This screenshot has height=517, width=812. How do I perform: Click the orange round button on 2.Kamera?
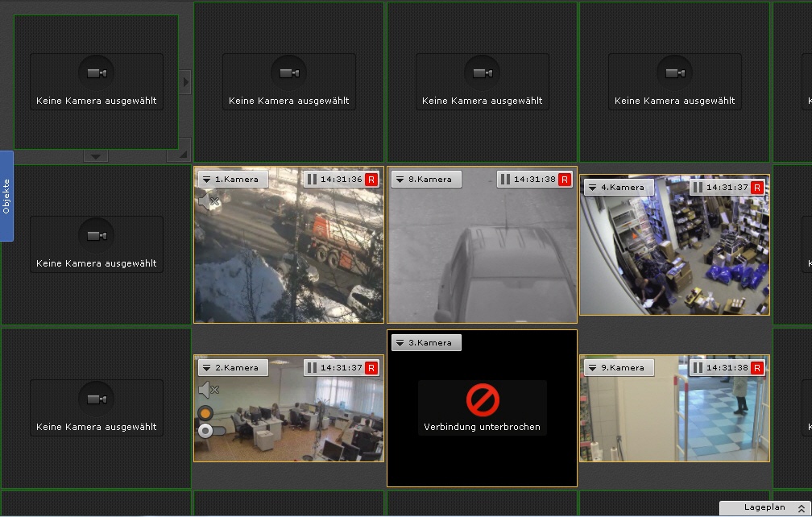[x=205, y=413]
